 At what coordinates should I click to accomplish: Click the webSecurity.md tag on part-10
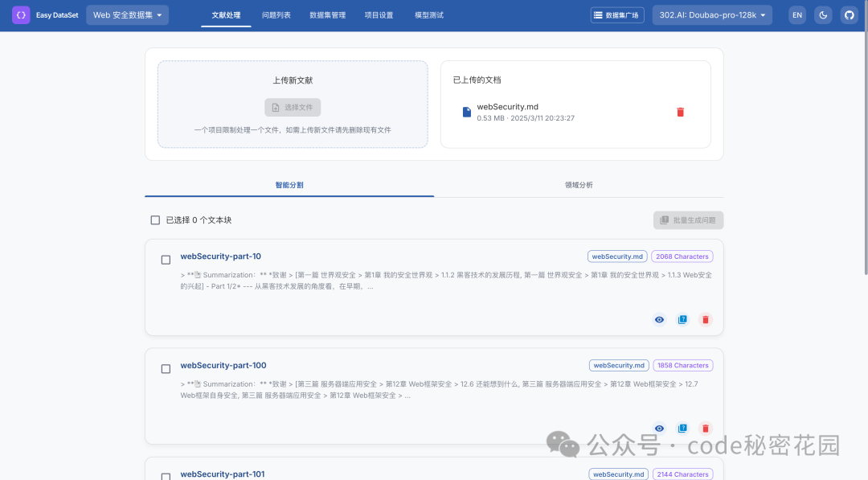(x=617, y=256)
